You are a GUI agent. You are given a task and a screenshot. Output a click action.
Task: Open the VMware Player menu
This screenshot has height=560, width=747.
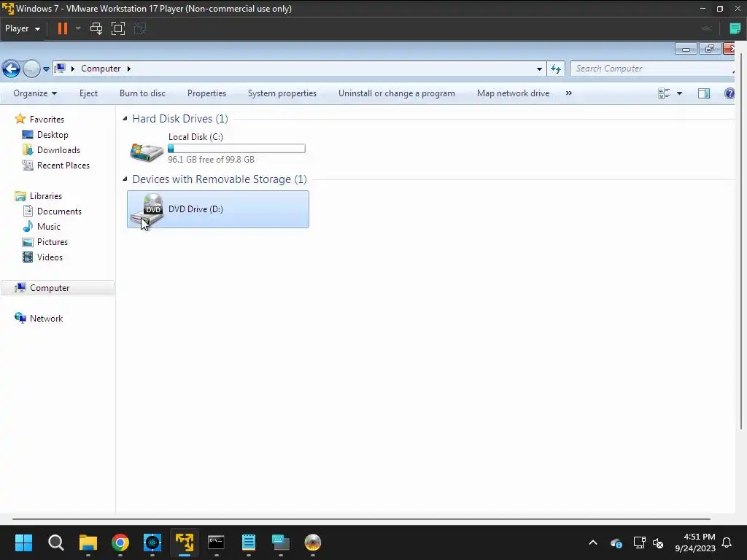(x=23, y=28)
